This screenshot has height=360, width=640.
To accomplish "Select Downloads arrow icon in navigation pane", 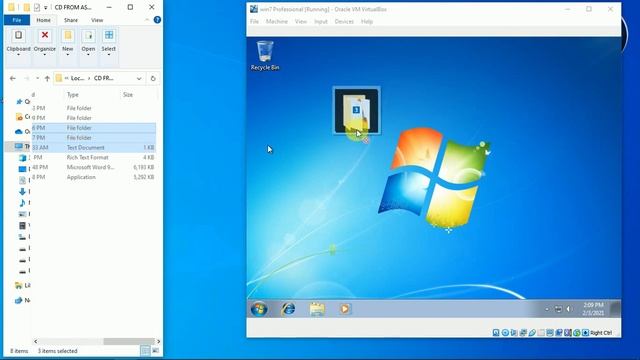I will point(22,191).
